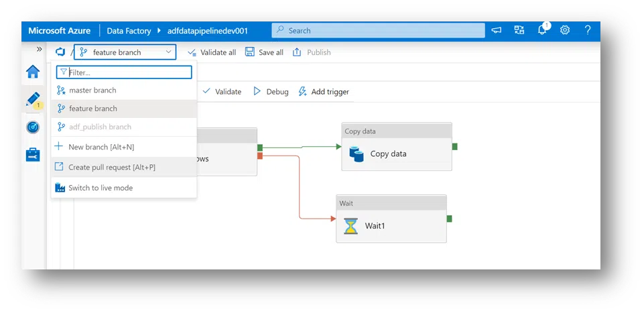The height and width of the screenshot is (313, 644).
Task: Select the Author pencil icon in sidebar
Action: tap(33, 100)
